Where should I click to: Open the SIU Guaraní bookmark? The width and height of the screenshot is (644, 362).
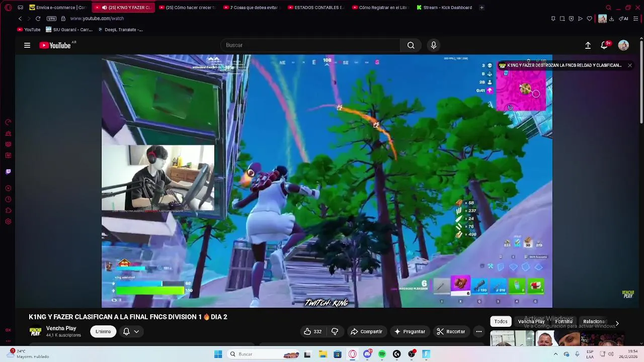pyautogui.click(x=69, y=30)
